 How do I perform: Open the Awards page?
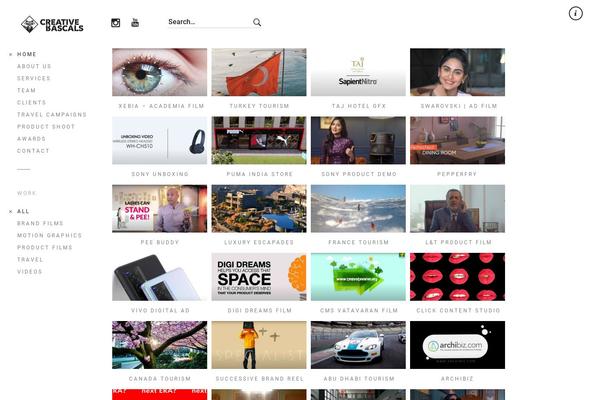click(31, 139)
